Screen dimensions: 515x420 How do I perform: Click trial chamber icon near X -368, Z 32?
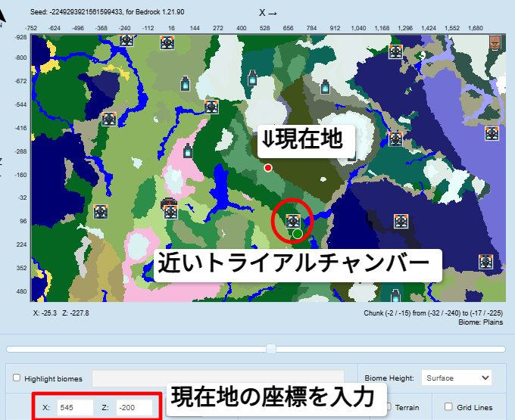coord(101,212)
